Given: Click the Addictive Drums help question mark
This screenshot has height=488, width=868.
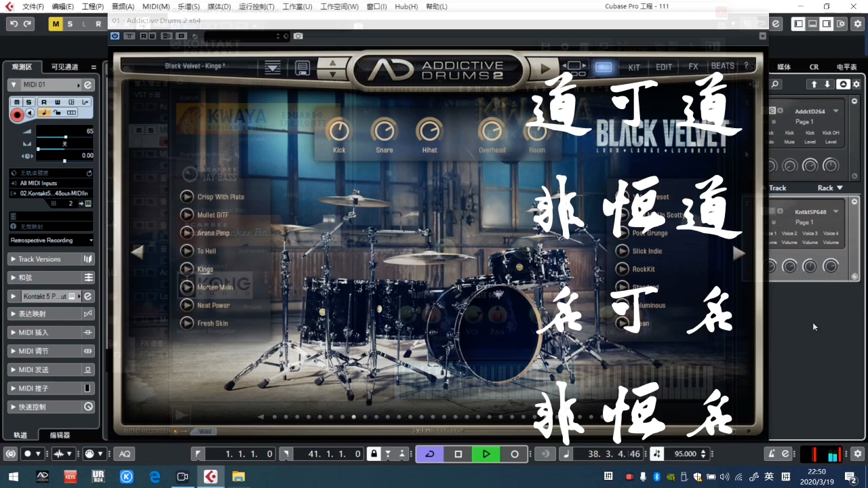Looking at the screenshot, I should pyautogui.click(x=747, y=66).
